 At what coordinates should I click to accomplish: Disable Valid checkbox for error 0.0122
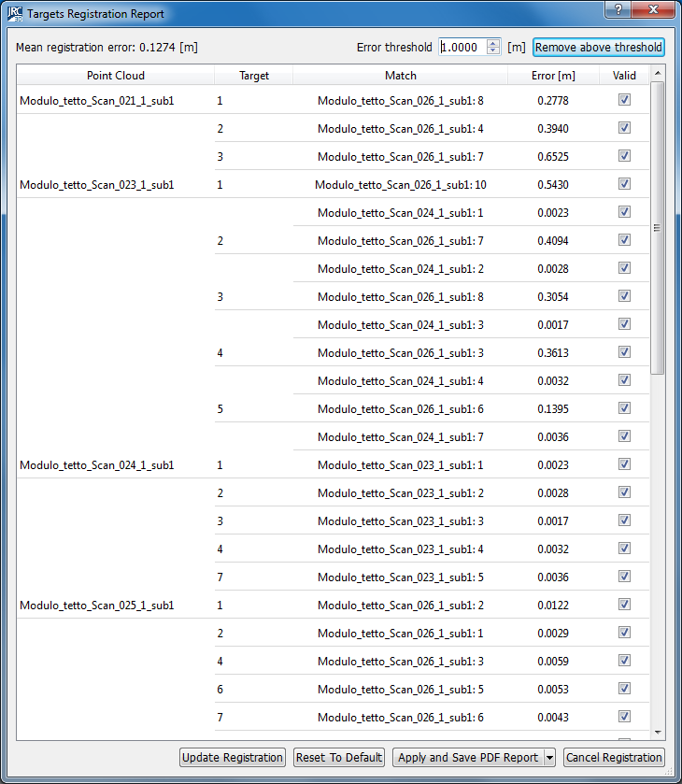click(x=624, y=605)
